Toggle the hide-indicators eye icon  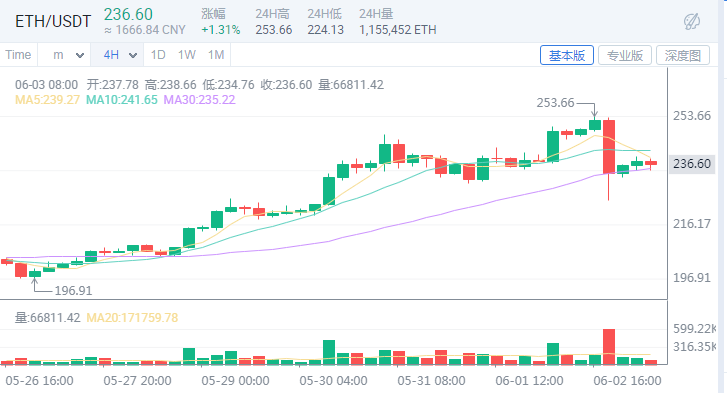pyautogui.click(x=691, y=21)
